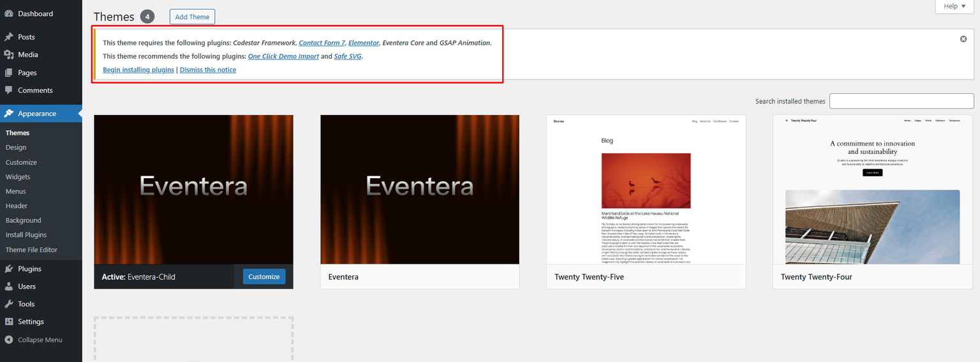Click the dashed add new theme placeholder

point(193,339)
